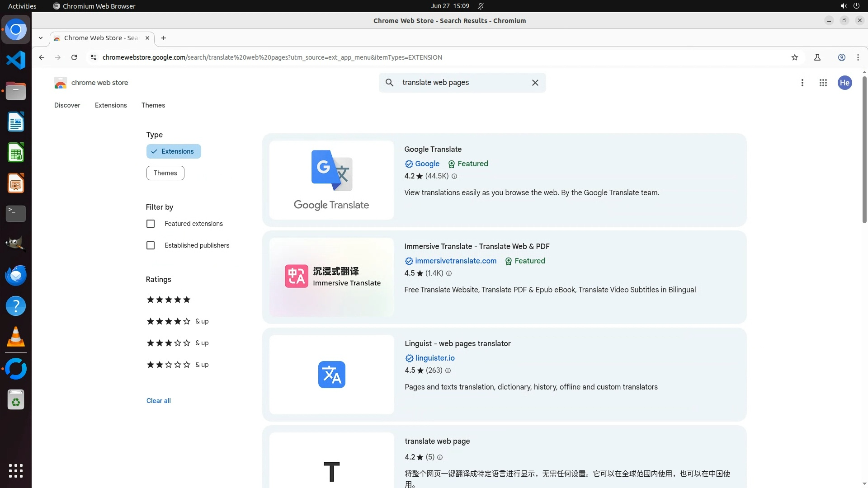The image size is (868, 488).
Task: Expand the tab search dropdown arrow
Action: pos(41,38)
